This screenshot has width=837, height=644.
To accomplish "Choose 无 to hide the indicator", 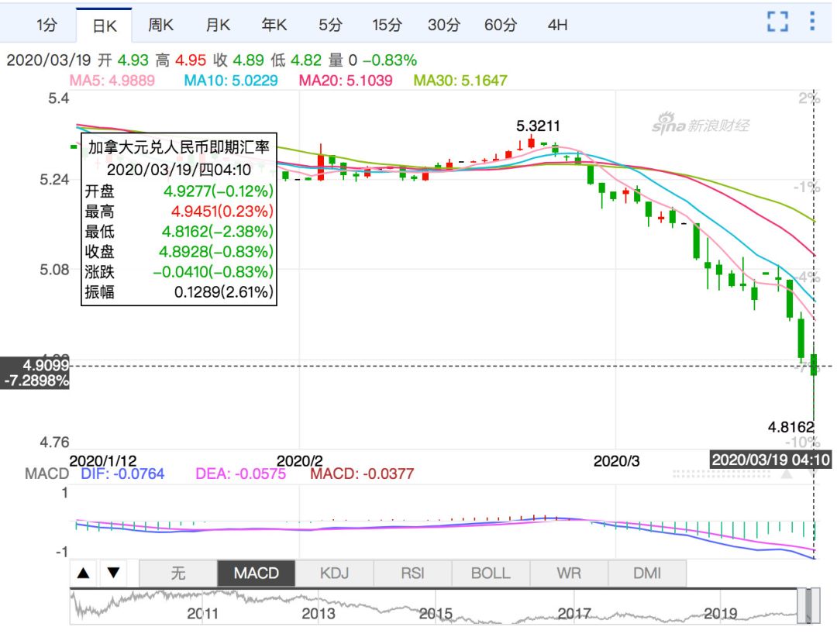I will 179,573.
